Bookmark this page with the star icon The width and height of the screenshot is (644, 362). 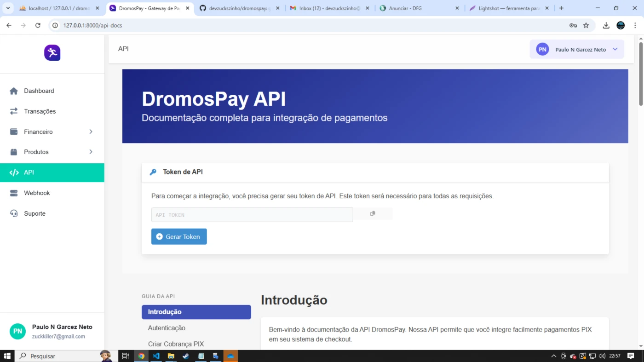[586, 25]
